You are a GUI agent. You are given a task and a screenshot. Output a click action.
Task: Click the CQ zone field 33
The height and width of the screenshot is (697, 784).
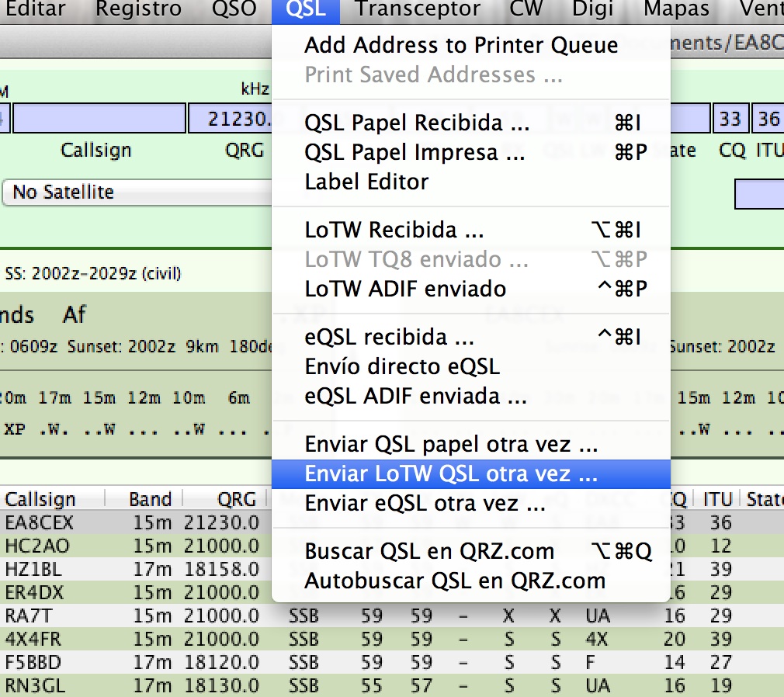point(730,119)
